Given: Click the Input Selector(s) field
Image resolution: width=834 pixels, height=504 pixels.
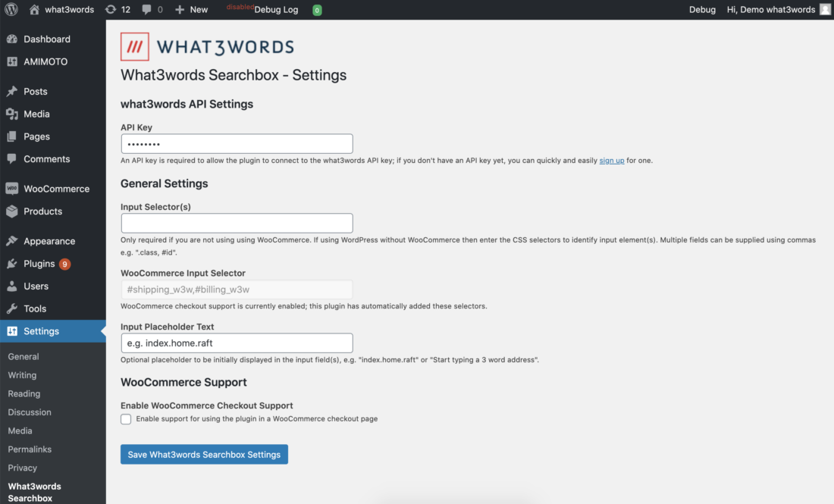Looking at the screenshot, I should [x=237, y=224].
